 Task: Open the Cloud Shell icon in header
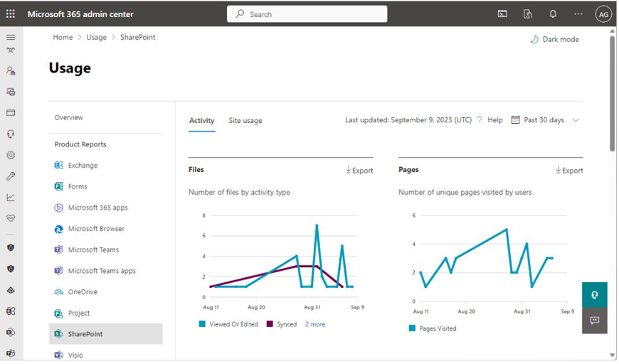[x=502, y=14]
